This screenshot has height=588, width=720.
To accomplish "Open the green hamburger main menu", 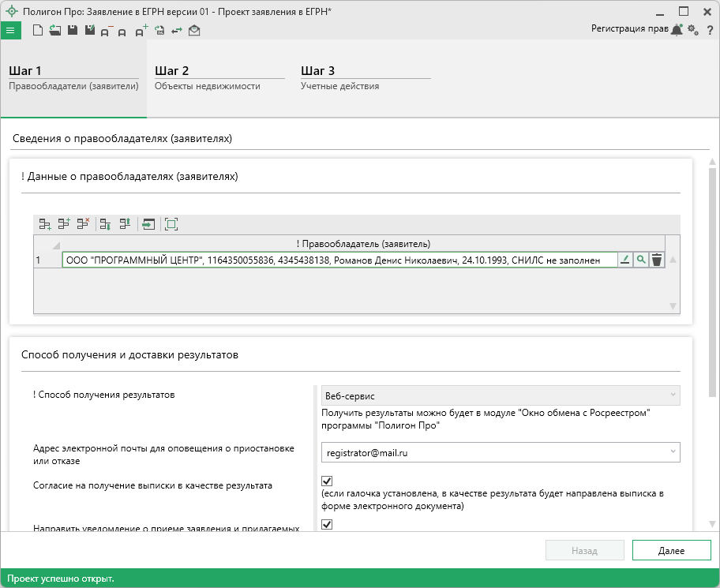I will point(10,31).
